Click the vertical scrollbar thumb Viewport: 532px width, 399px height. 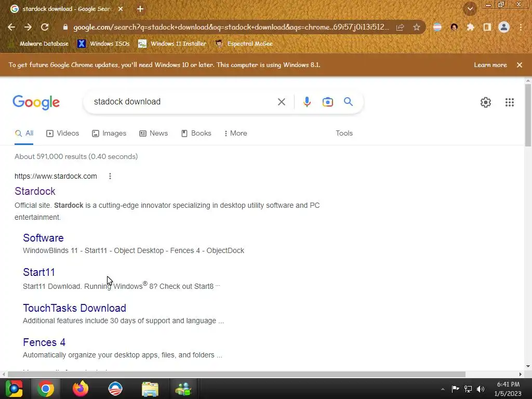tap(528, 115)
